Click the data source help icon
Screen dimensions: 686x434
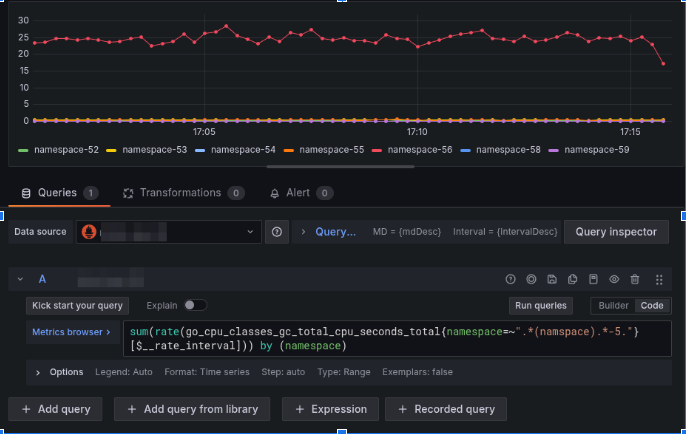tap(277, 232)
